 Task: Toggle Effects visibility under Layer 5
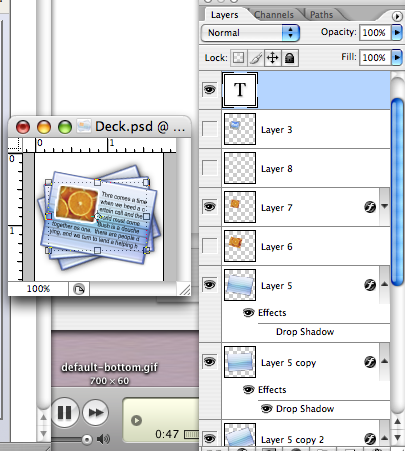(x=248, y=313)
